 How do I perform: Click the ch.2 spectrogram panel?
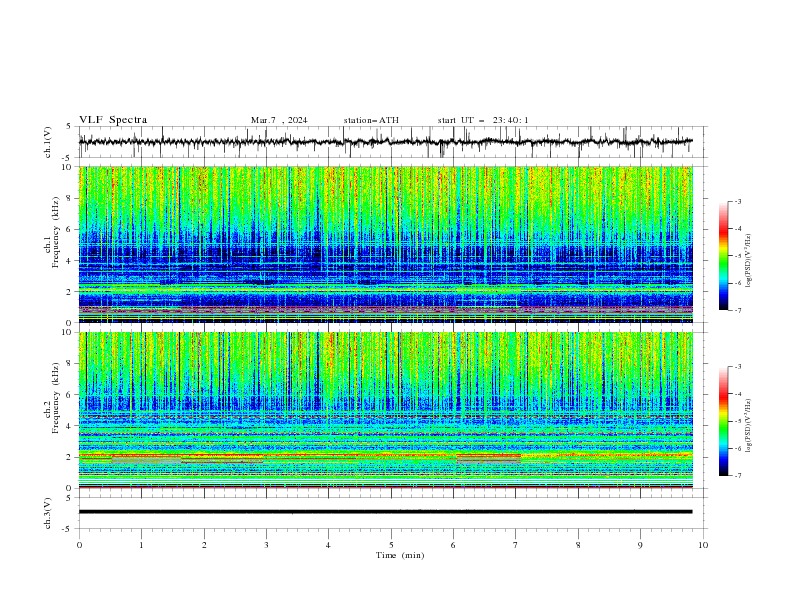click(x=386, y=410)
